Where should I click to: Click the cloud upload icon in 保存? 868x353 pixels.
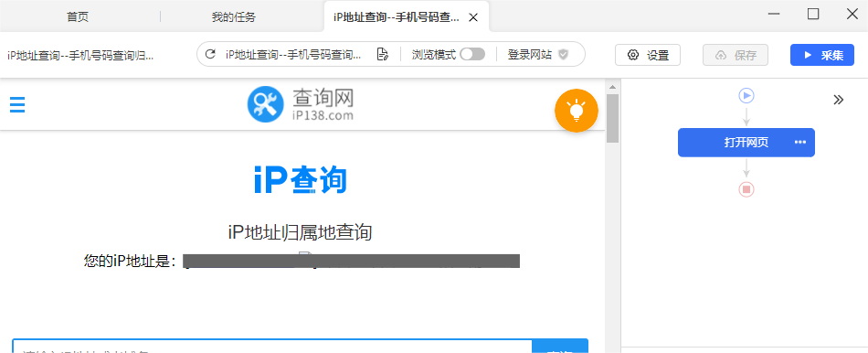pos(721,55)
